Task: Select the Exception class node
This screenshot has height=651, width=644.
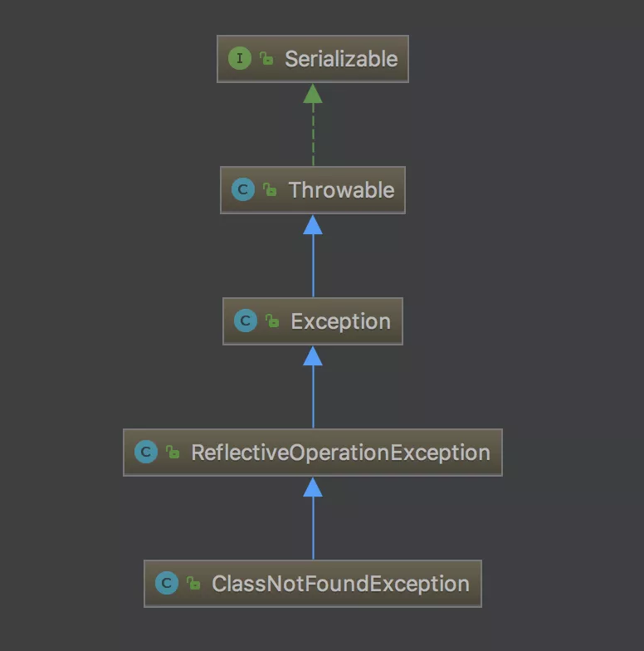Action: coord(313,321)
